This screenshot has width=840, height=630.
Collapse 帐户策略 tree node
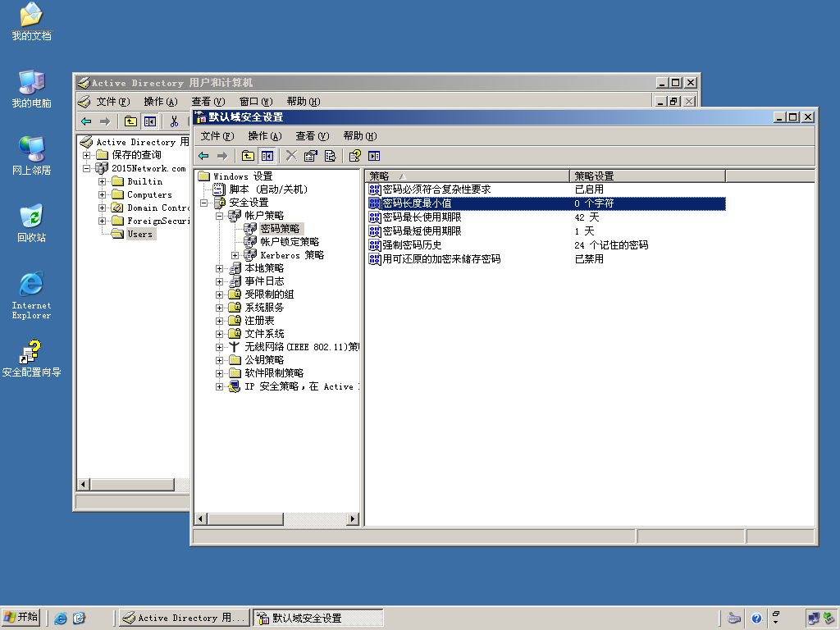(219, 216)
